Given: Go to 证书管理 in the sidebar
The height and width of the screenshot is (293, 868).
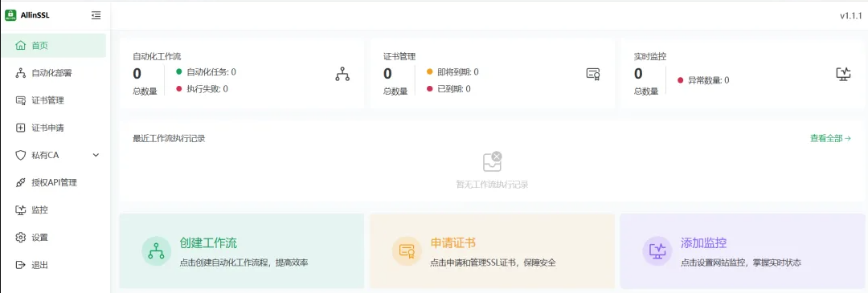Looking at the screenshot, I should pos(54,100).
